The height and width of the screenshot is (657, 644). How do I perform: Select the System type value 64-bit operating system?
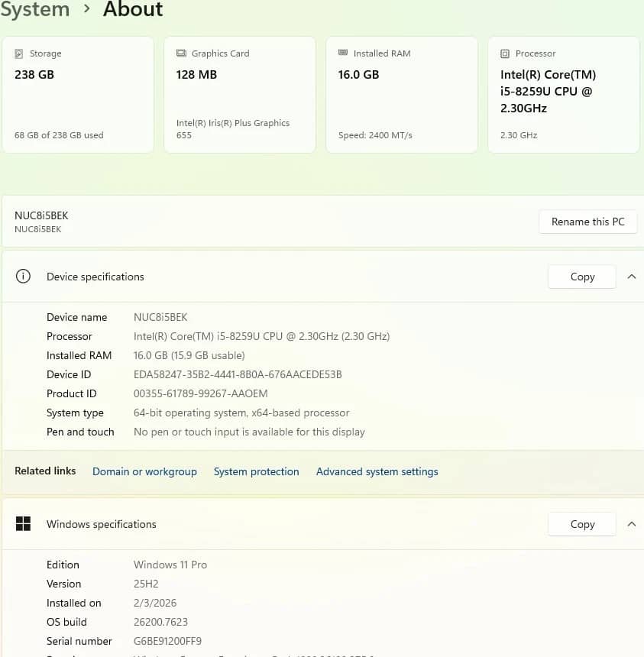pyautogui.click(x=241, y=413)
